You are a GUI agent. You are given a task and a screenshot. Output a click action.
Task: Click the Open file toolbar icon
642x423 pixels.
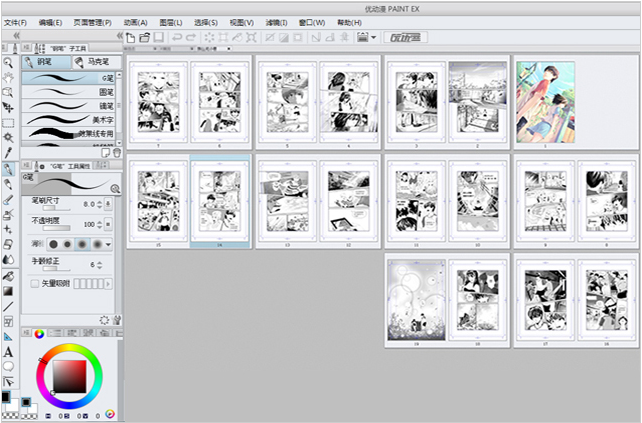click(145, 38)
